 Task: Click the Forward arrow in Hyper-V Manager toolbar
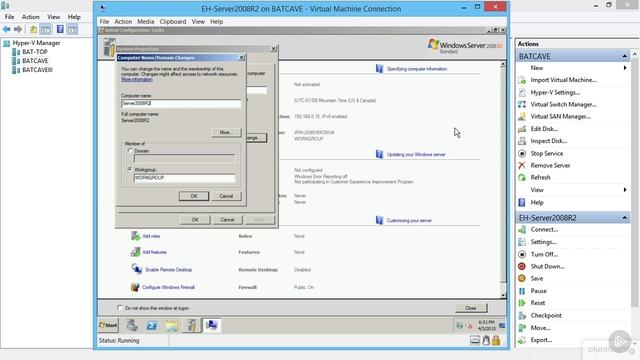18,29
